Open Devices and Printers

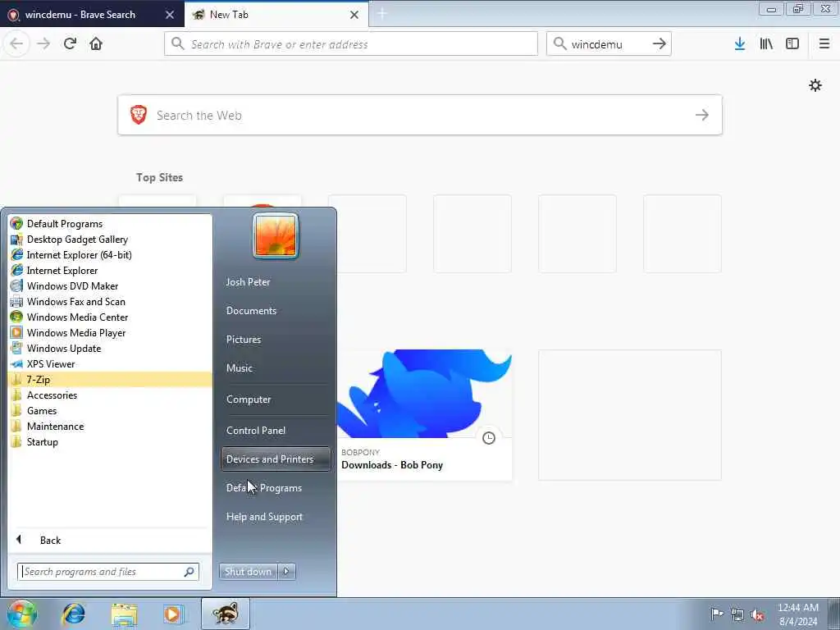coord(276,459)
